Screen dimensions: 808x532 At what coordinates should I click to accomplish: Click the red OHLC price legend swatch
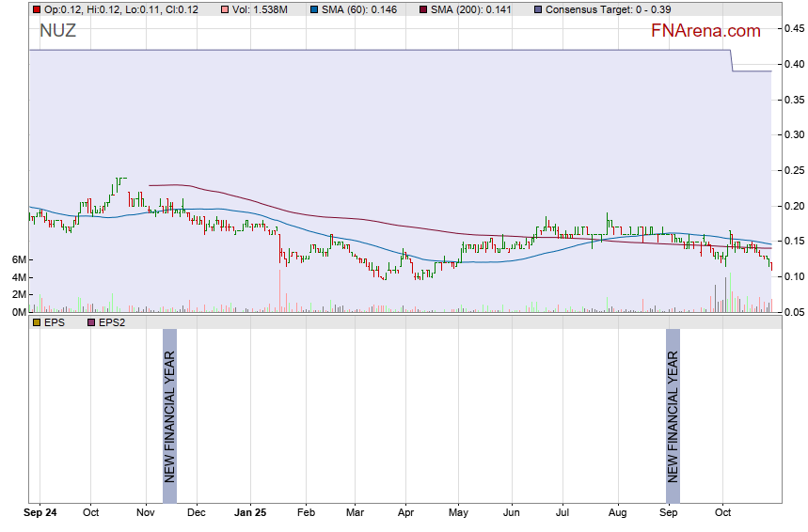point(37,9)
